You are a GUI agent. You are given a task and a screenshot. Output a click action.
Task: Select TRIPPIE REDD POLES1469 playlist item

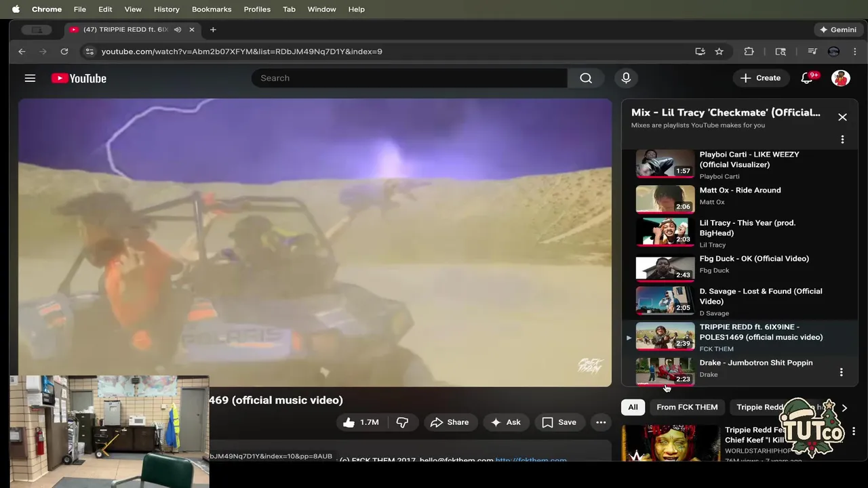(740, 337)
